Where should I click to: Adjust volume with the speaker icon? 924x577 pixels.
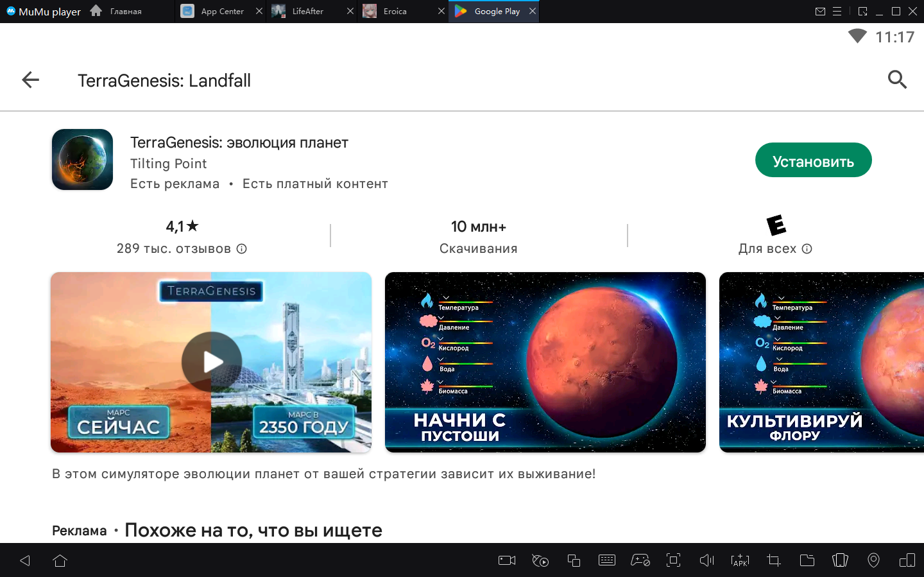pos(706,560)
